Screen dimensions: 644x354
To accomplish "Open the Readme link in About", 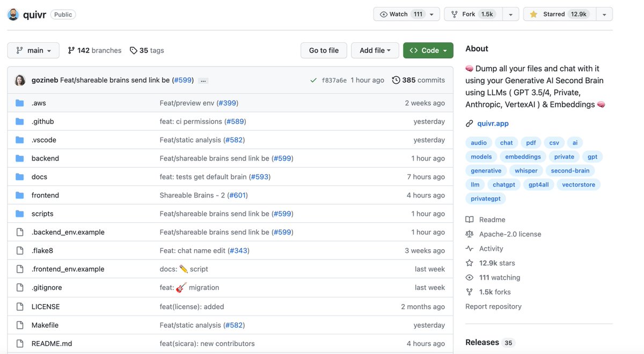I will click(486, 220).
